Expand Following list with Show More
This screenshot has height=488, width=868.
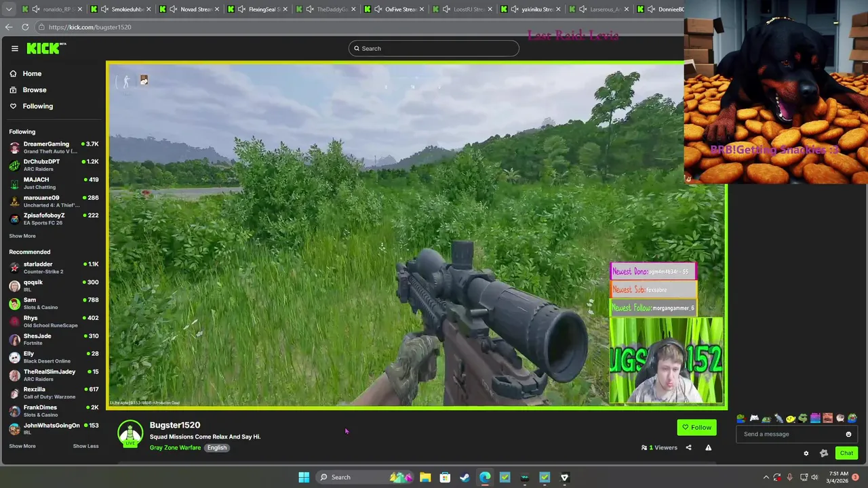(22, 236)
